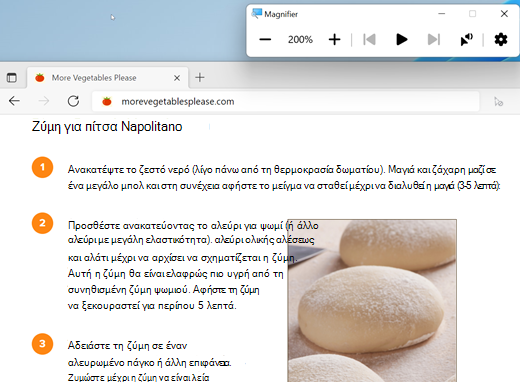The height and width of the screenshot is (382, 520).
Task: Click the line να ξεκουραστεί για περίπου 5 λεπτά
Action: pyautogui.click(x=152, y=306)
